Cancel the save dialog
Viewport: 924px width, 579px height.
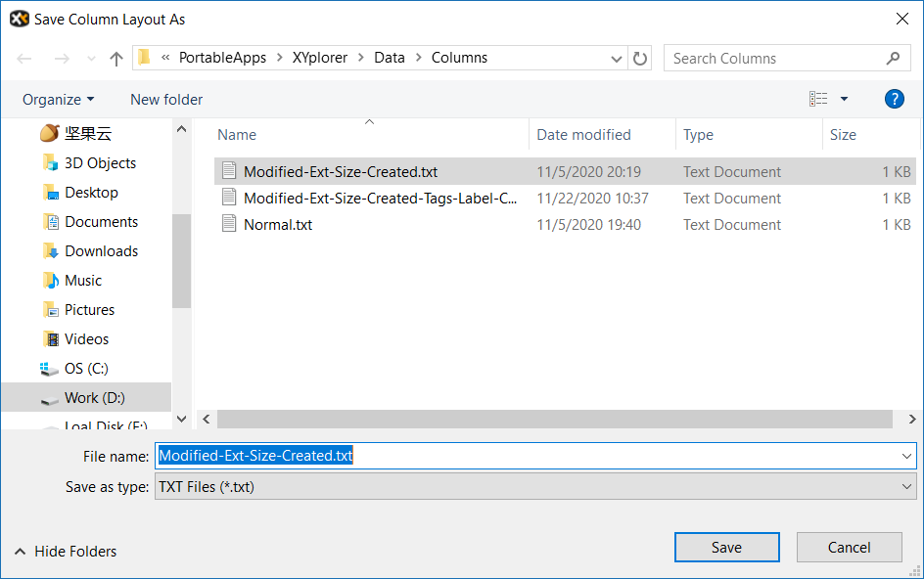(x=848, y=548)
